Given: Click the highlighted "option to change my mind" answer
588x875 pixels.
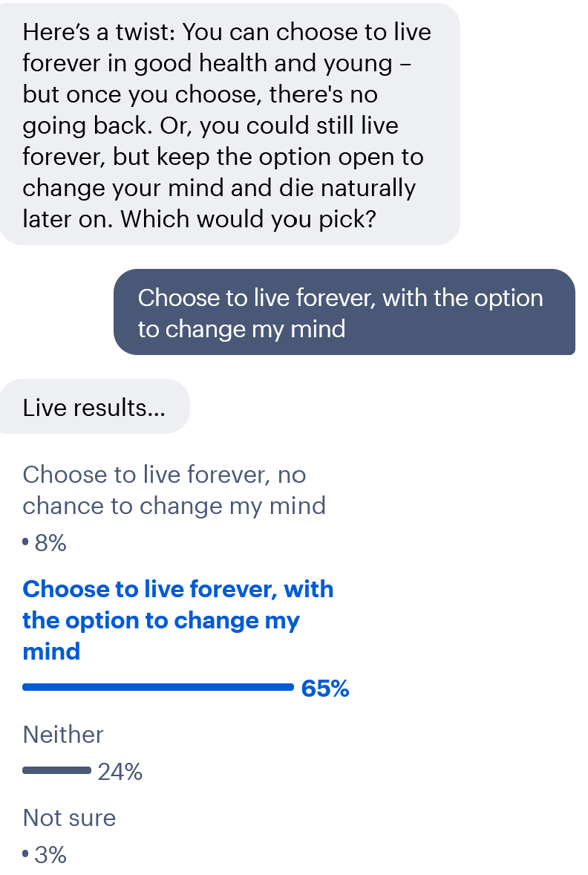Looking at the screenshot, I should [x=178, y=620].
